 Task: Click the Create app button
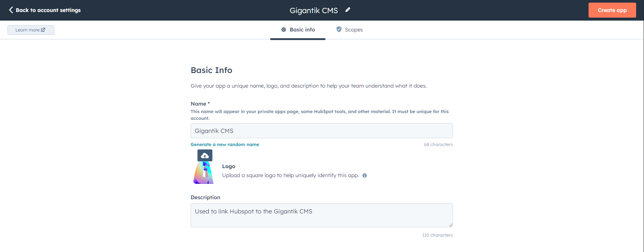[x=612, y=10]
